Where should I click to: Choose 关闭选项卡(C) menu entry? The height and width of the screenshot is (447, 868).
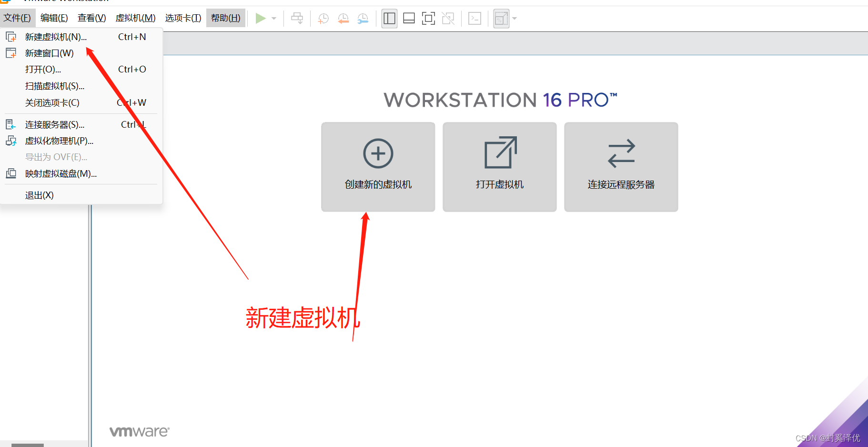pyautogui.click(x=81, y=102)
